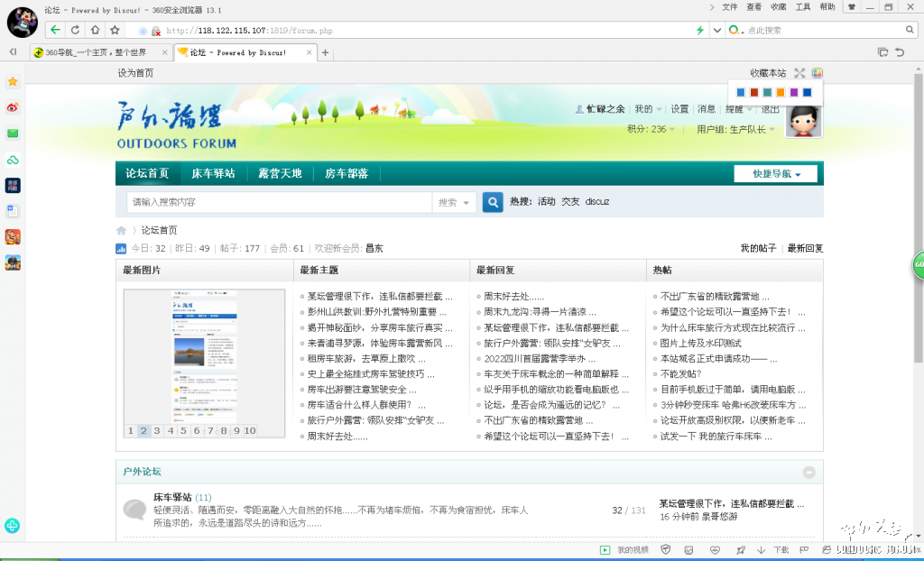Open 我的帖子 link
This screenshot has height=561, width=924.
pos(758,249)
